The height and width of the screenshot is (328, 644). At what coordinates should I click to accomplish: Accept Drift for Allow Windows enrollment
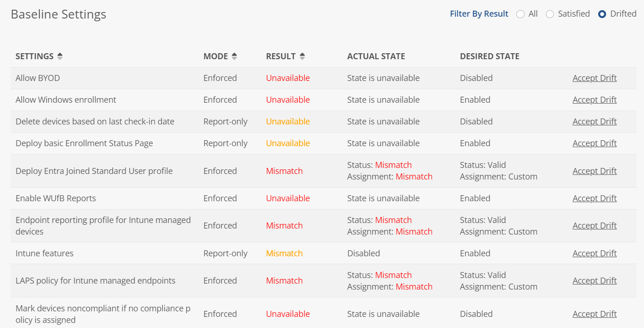point(594,100)
